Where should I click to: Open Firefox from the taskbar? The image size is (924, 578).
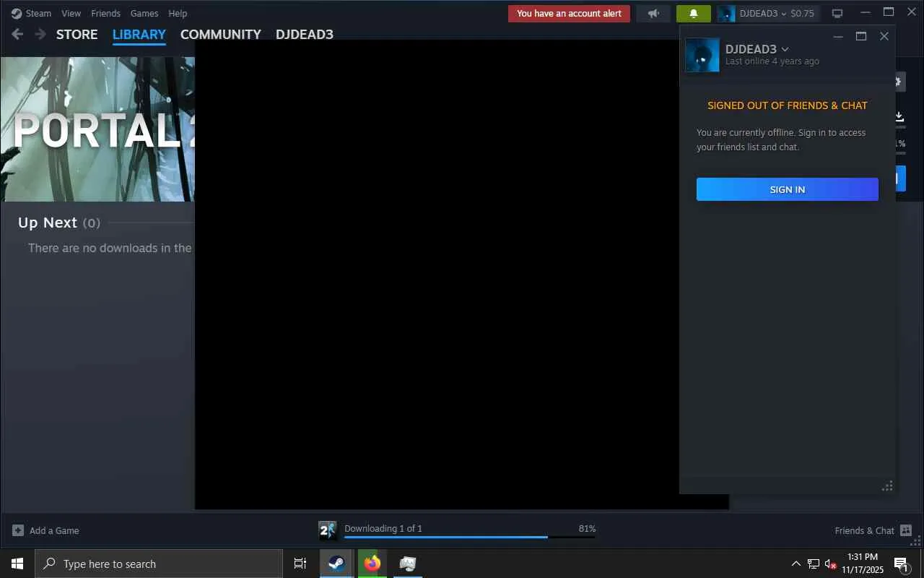coord(372,564)
